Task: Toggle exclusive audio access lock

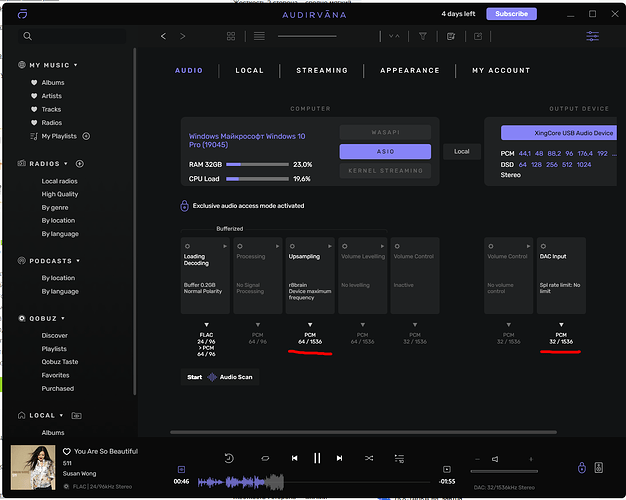Action: point(184,206)
